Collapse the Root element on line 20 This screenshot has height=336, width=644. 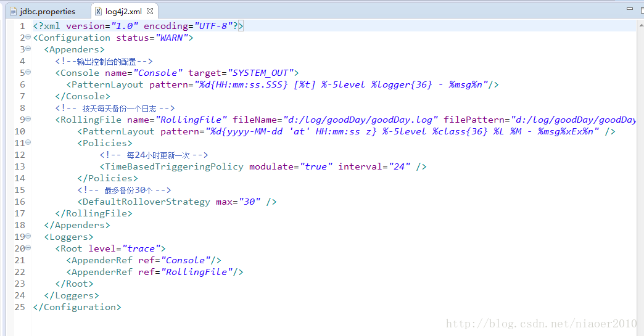[28, 248]
